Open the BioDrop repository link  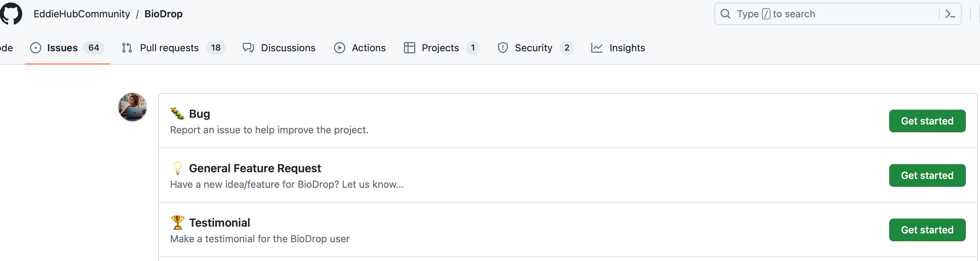point(163,14)
